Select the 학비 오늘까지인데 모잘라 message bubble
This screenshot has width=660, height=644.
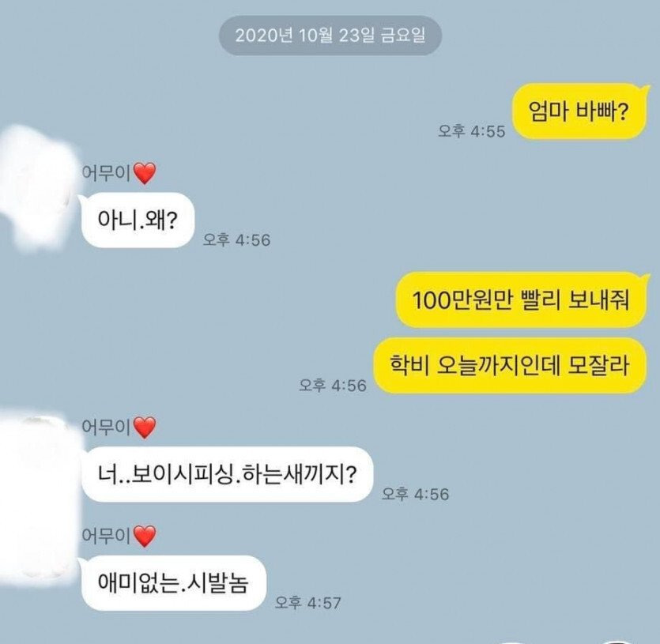pyautogui.click(x=509, y=365)
